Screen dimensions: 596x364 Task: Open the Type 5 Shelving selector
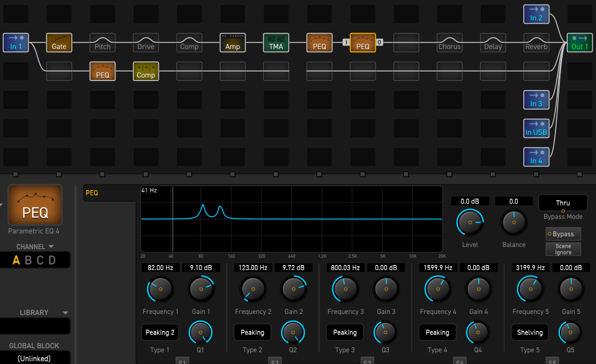(x=530, y=332)
